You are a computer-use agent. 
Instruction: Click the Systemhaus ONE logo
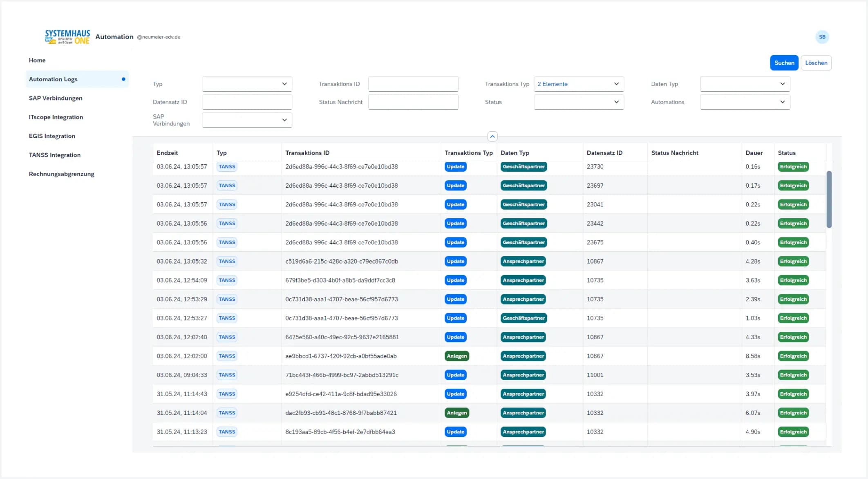tap(67, 37)
